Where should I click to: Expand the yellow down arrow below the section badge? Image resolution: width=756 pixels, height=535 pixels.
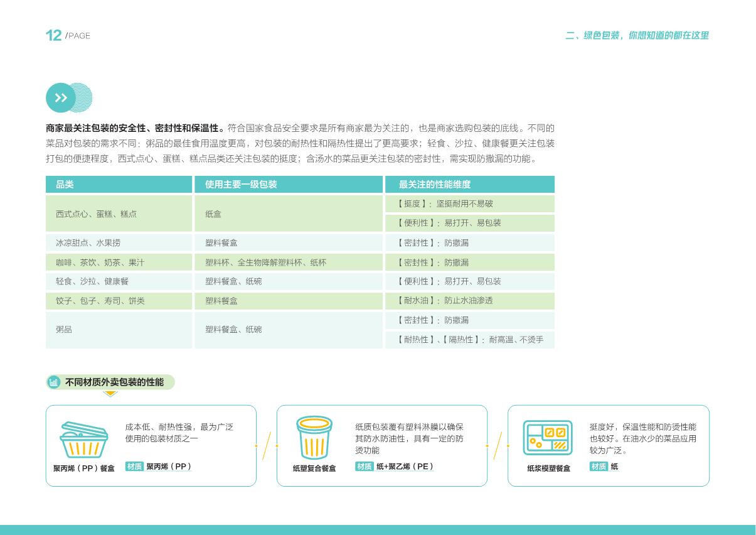pyautogui.click(x=110, y=392)
